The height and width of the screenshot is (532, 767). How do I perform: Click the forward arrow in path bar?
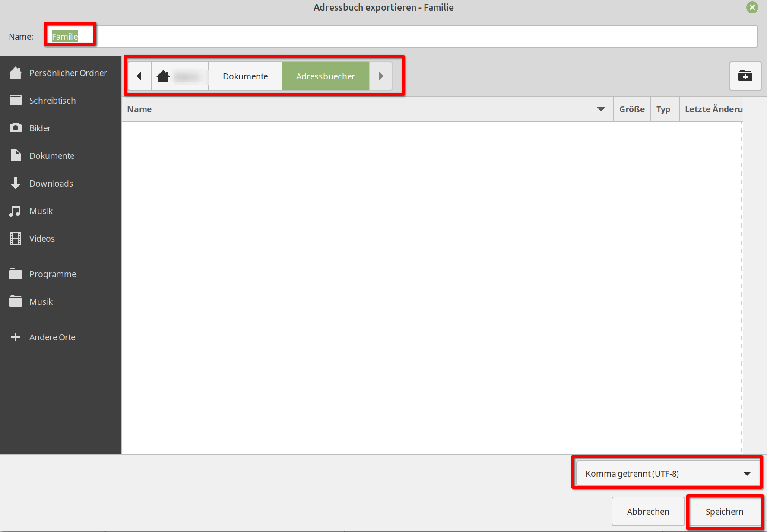[381, 76]
